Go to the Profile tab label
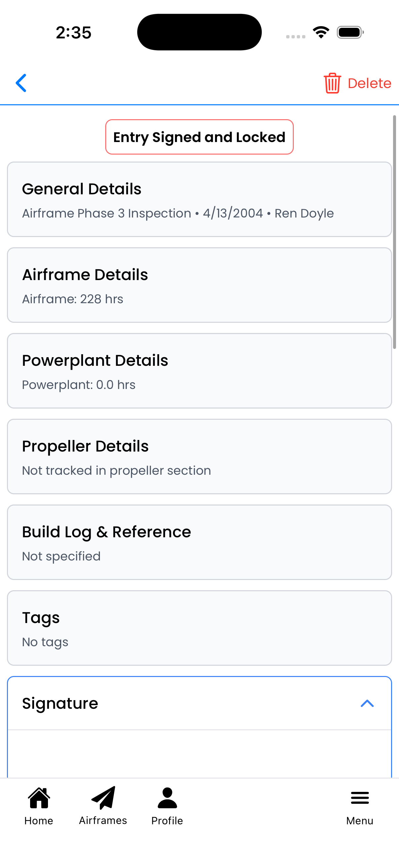 (167, 820)
